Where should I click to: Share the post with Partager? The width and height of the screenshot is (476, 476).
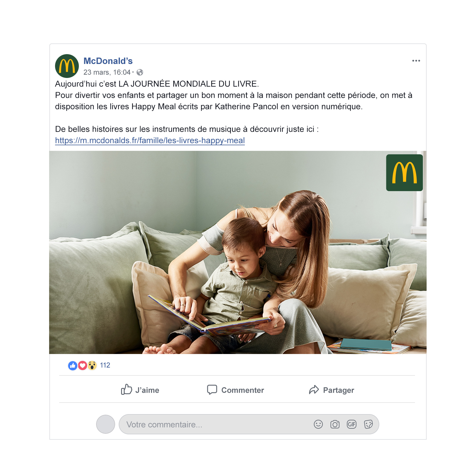tap(331, 390)
